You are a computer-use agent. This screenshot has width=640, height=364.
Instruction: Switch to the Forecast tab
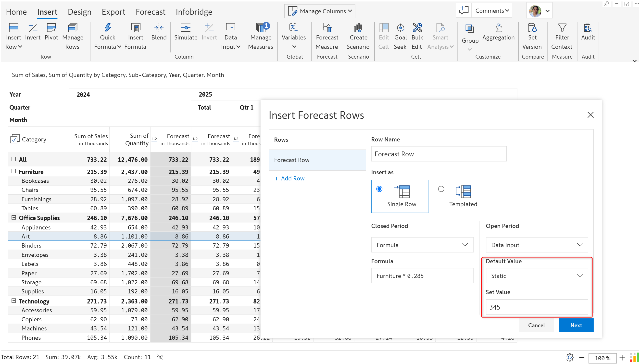[151, 12]
